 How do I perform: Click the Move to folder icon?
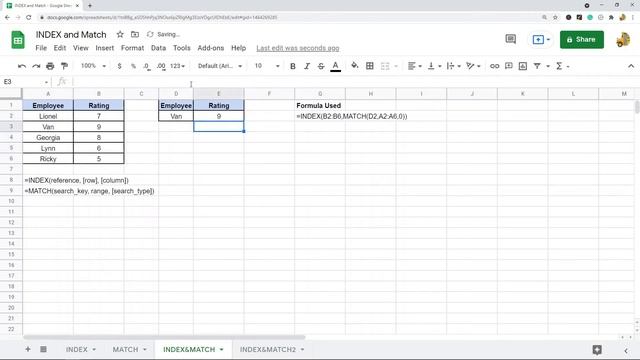pos(135,35)
